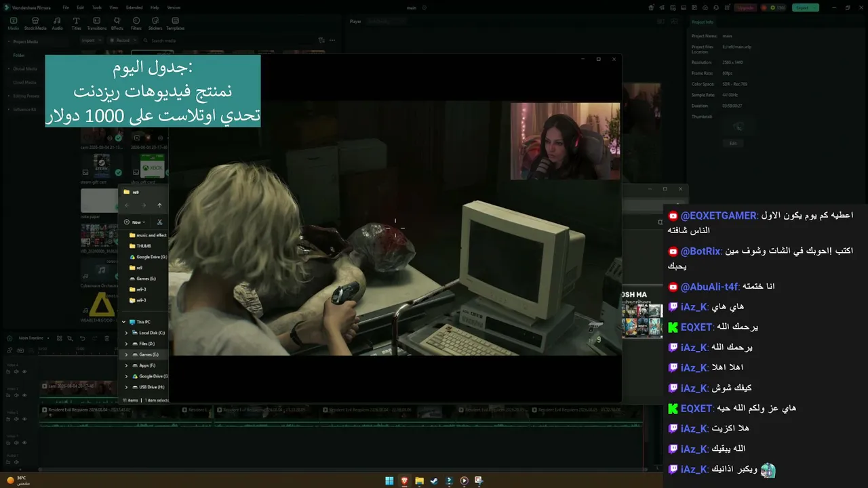Open the Templates tab
This screenshot has height=488, width=868.
coord(175,24)
